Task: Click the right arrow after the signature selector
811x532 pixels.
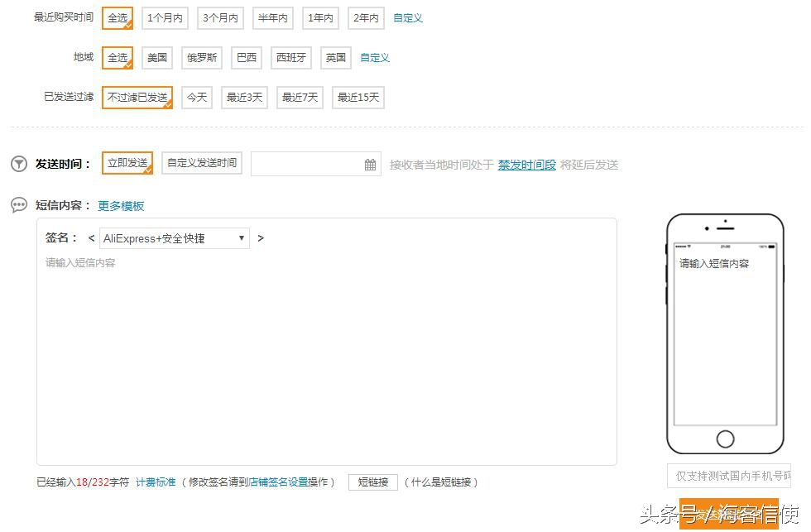Action: coord(260,237)
